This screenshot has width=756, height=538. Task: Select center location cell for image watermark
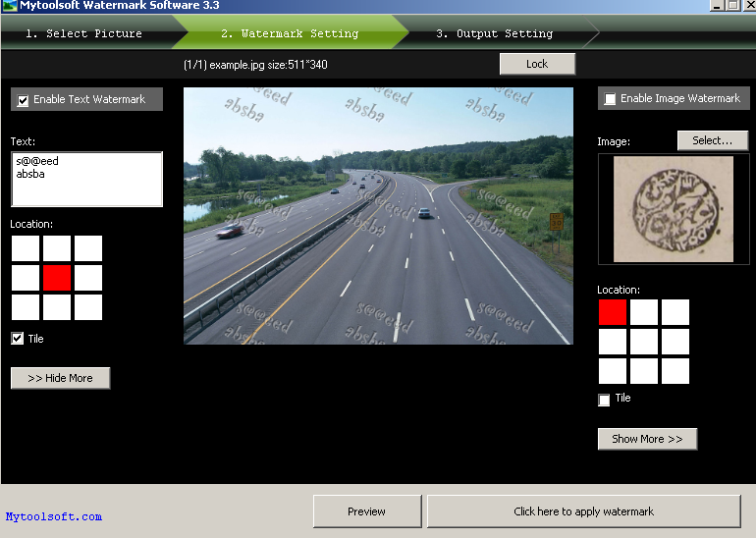click(644, 342)
